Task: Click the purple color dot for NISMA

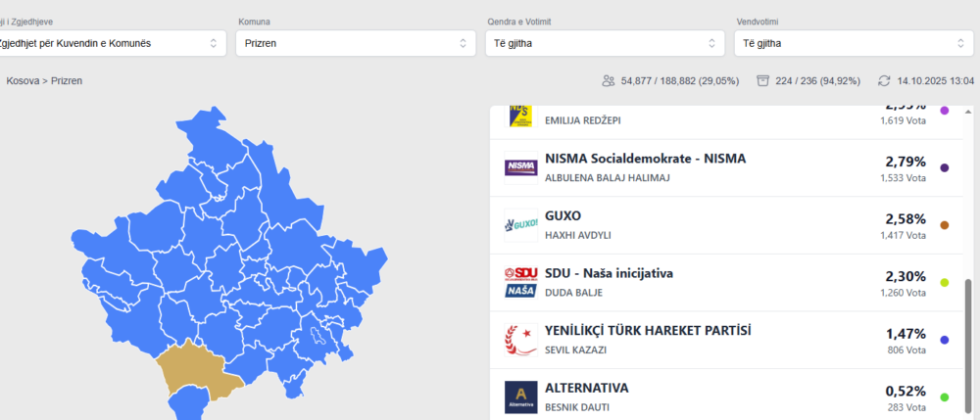Action: (945, 168)
